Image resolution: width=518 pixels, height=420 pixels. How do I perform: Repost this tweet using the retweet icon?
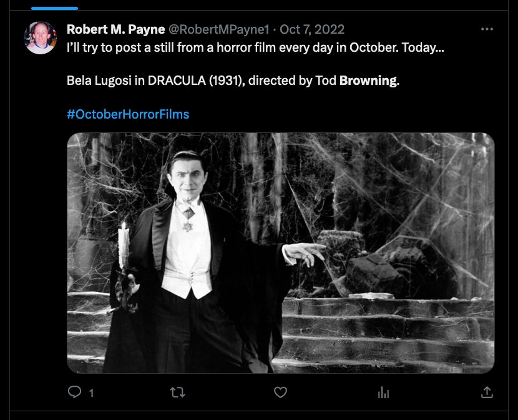click(x=177, y=392)
